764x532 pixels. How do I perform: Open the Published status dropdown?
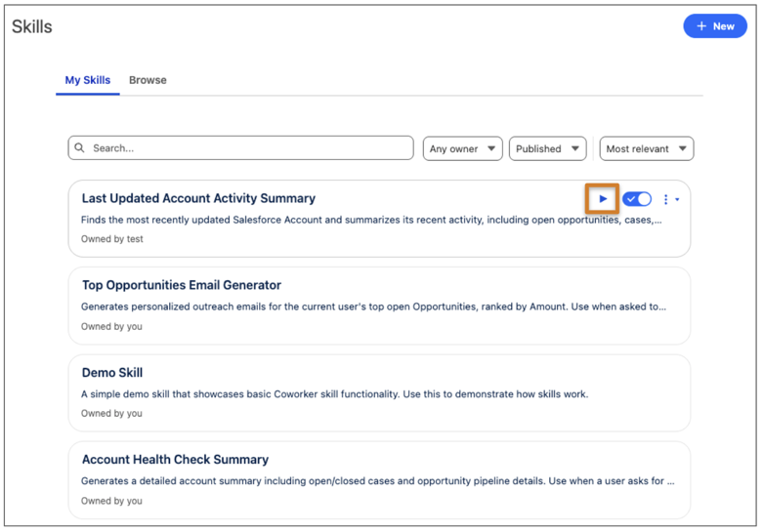pyautogui.click(x=548, y=148)
